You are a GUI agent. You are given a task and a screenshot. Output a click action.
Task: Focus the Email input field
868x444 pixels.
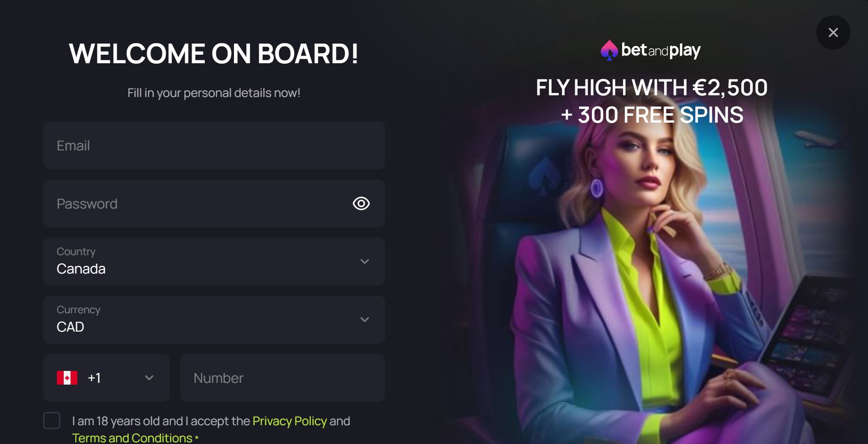[x=214, y=145]
